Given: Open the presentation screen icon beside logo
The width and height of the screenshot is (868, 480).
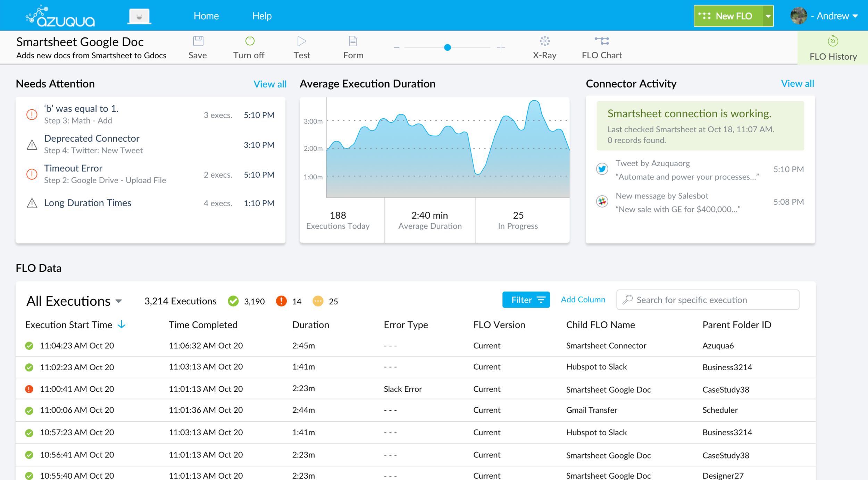Looking at the screenshot, I should 139,16.
